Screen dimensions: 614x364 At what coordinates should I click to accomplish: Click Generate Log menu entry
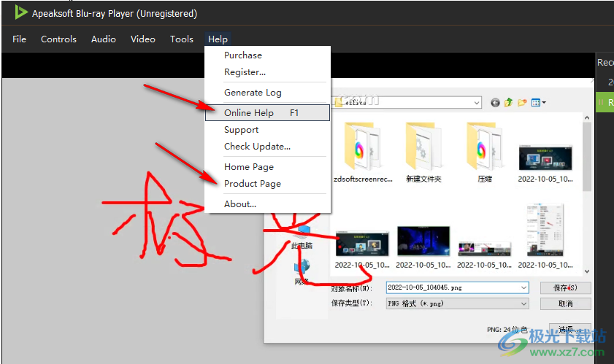pos(267,93)
